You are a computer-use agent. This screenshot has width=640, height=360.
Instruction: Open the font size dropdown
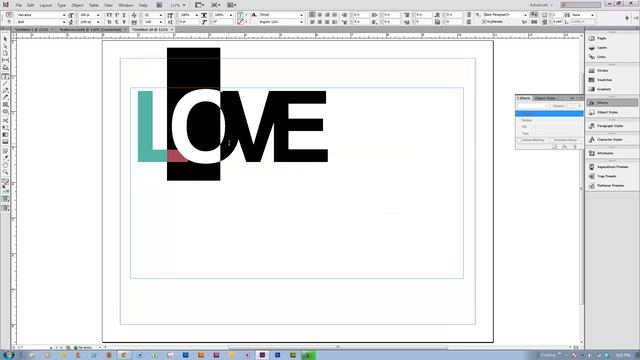coord(98,15)
